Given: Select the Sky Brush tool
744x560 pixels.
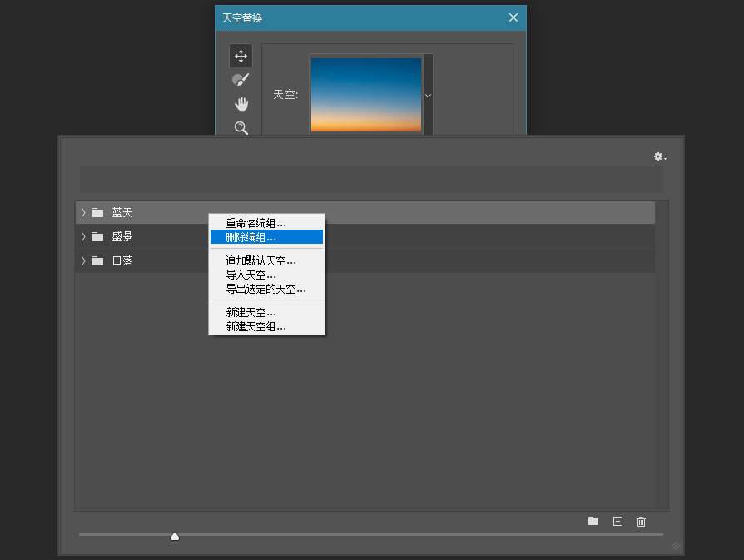Looking at the screenshot, I should tap(241, 79).
